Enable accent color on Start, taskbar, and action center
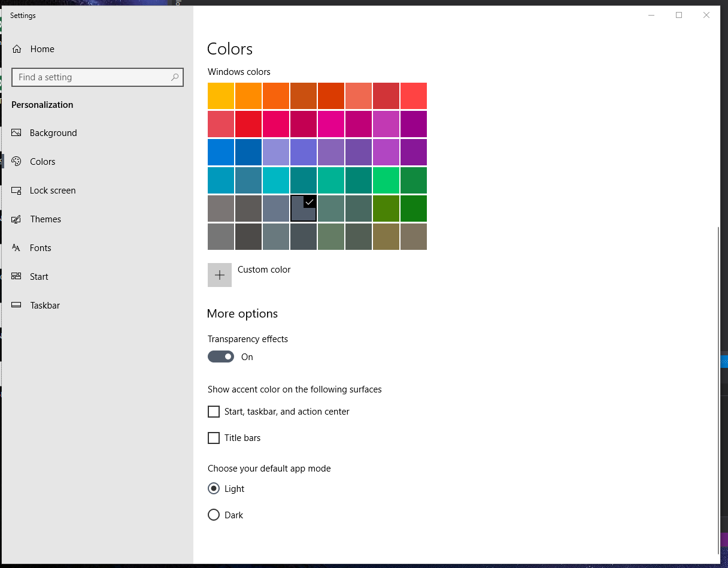 click(214, 412)
